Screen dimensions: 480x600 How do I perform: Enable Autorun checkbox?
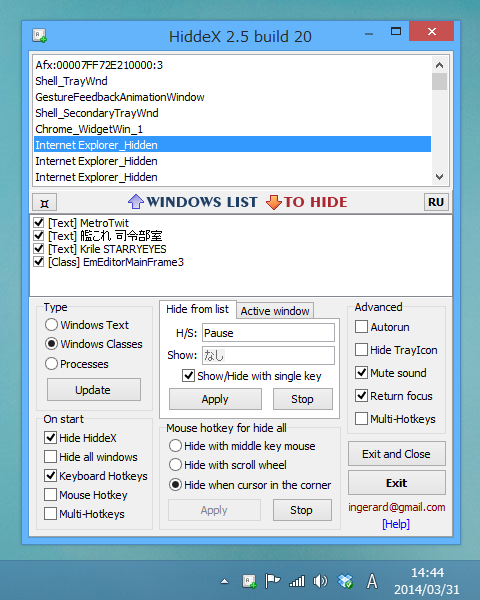(x=382, y=327)
